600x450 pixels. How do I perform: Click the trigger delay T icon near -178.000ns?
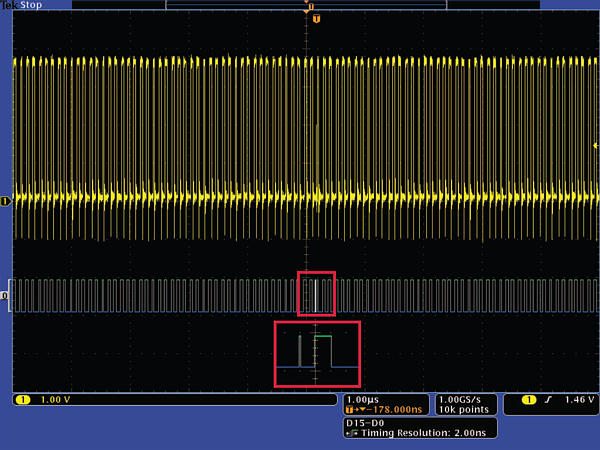tap(349, 409)
